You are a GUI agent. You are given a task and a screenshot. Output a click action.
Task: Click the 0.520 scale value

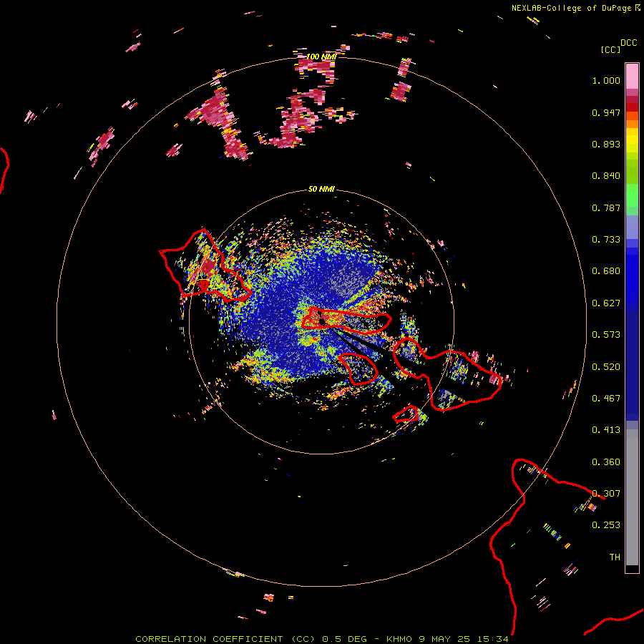pos(606,367)
